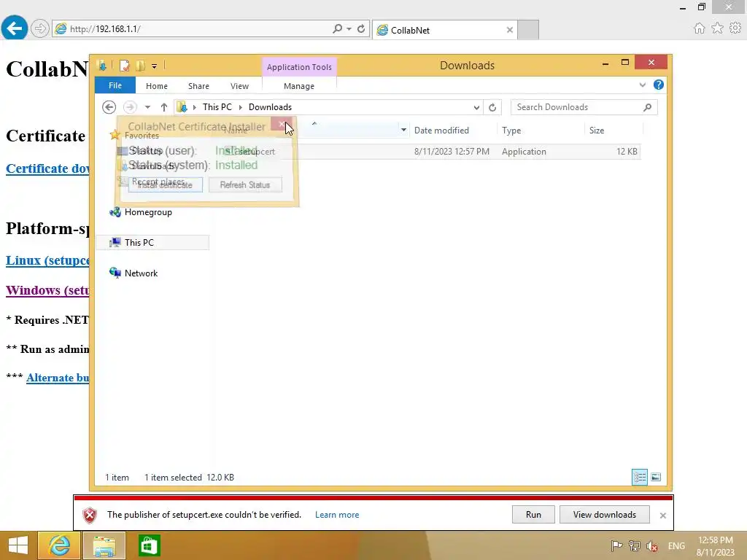Click the Properties quick access icon in Explorer
747x560 pixels.
pyautogui.click(x=124, y=66)
